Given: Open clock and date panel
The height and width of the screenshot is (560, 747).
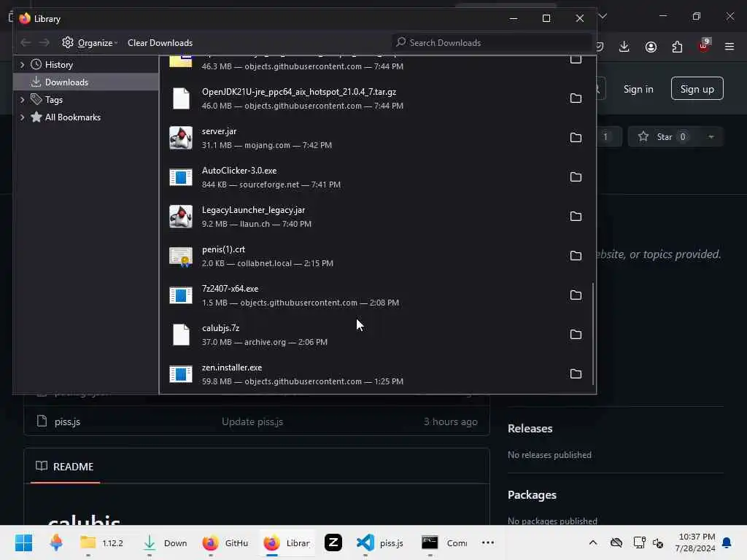Looking at the screenshot, I should (695, 542).
